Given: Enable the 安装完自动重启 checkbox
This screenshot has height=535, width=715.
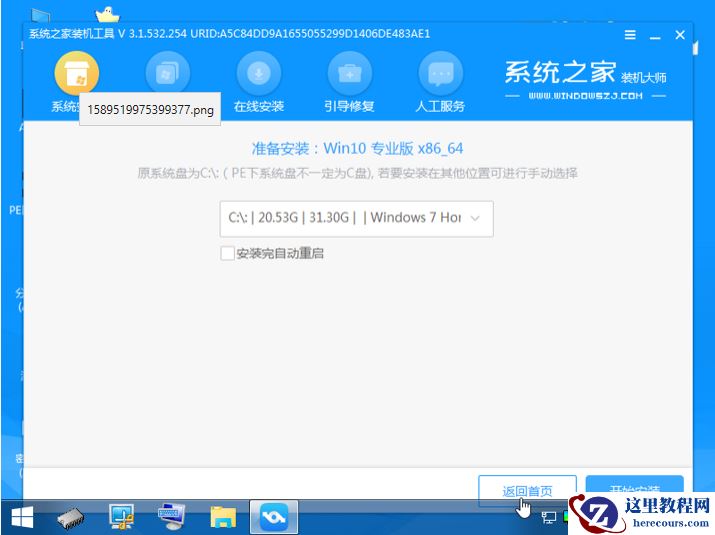Looking at the screenshot, I should 227,253.
